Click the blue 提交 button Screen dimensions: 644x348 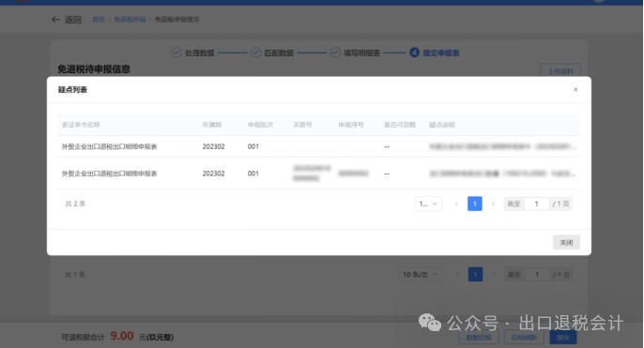[x=563, y=338]
